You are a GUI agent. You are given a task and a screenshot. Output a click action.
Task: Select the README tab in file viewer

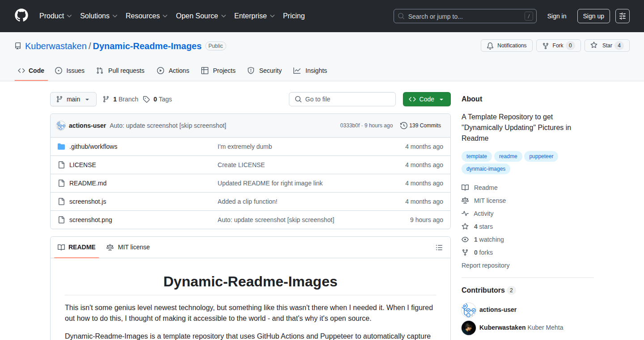(x=76, y=248)
